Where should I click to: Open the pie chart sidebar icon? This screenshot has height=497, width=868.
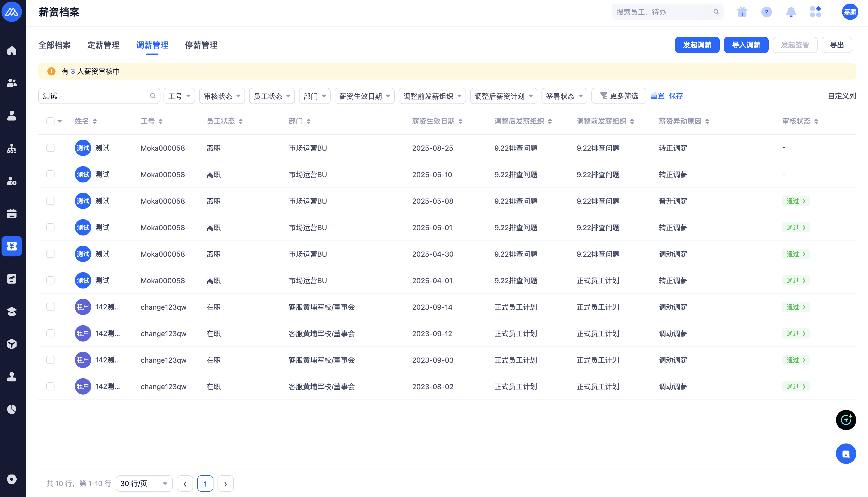tap(12, 409)
